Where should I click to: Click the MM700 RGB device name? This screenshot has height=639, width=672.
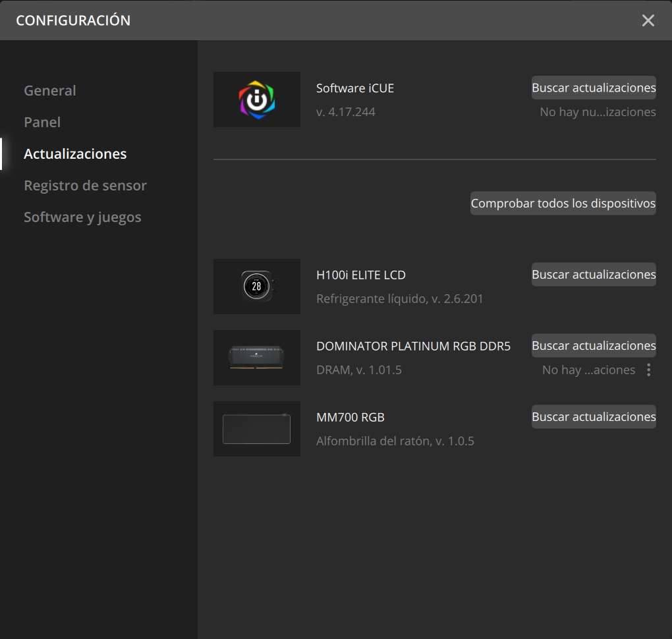(350, 418)
